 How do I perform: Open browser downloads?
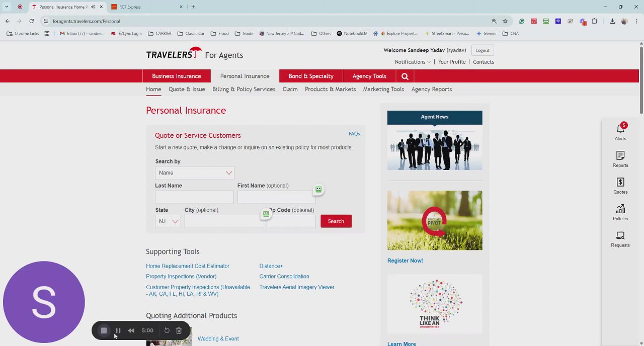click(x=612, y=21)
